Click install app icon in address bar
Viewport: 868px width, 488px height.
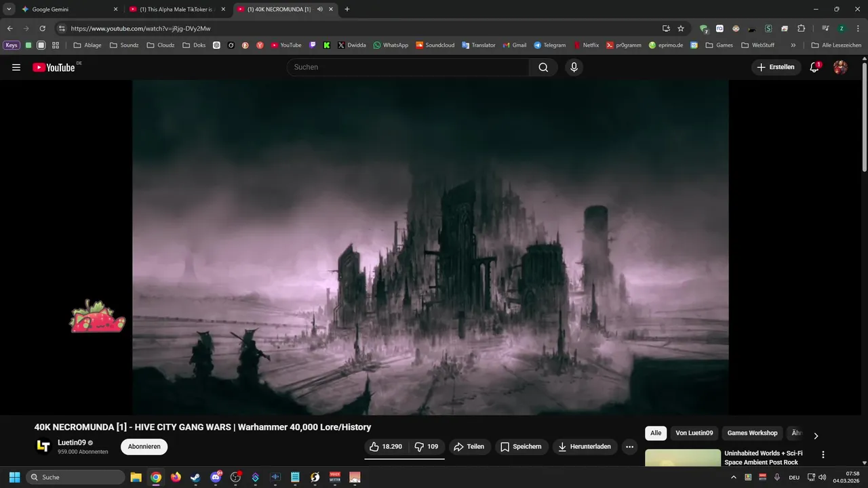[x=666, y=28]
